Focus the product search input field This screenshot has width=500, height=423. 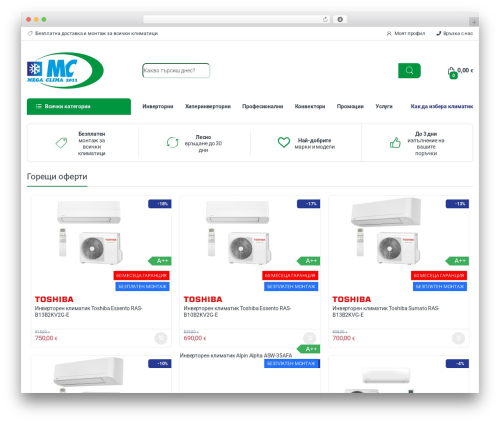176,70
